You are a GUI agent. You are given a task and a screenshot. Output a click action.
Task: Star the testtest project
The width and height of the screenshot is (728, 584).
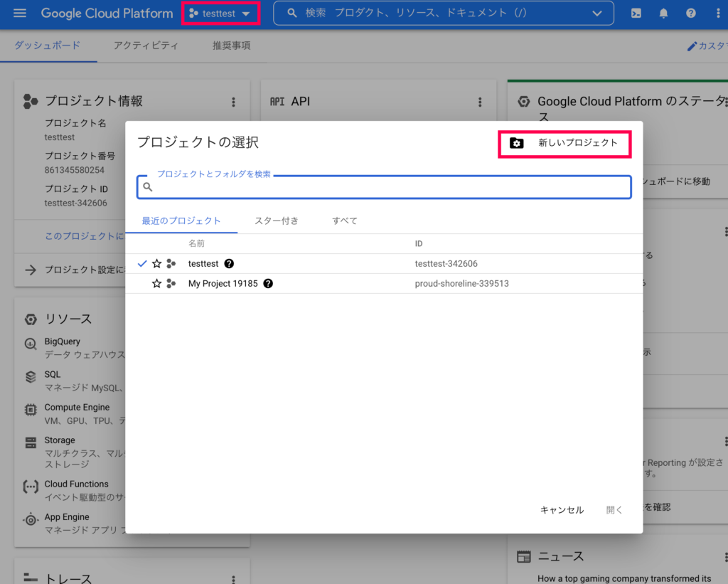[157, 264]
